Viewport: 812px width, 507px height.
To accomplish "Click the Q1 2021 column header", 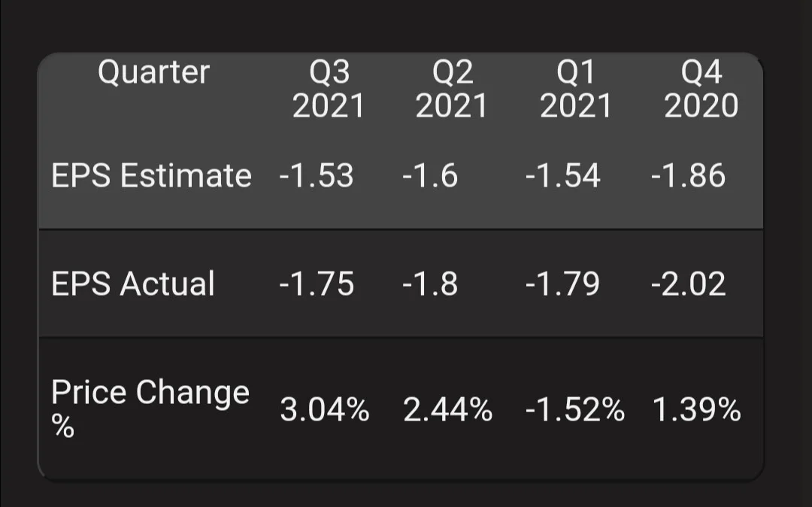I will click(576, 89).
